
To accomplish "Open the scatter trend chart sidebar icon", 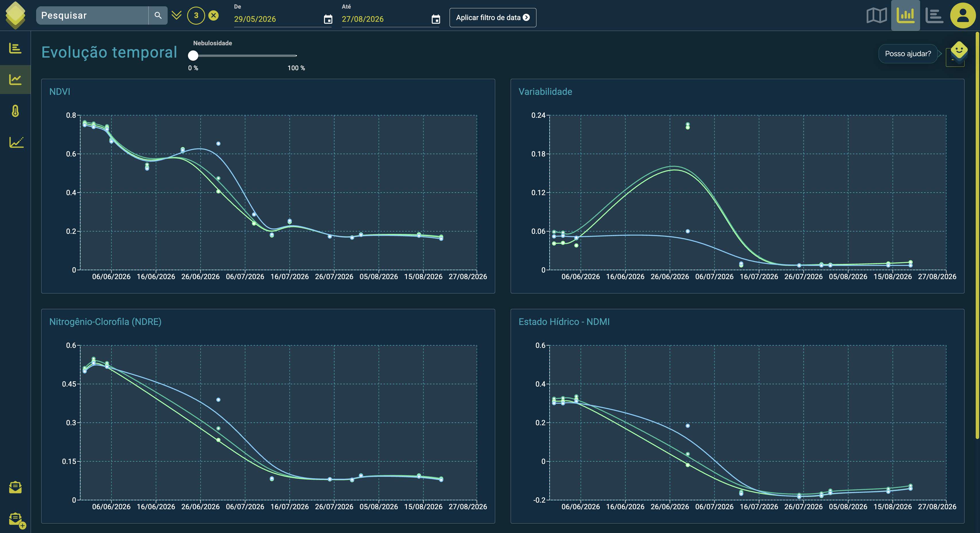I will tap(16, 142).
